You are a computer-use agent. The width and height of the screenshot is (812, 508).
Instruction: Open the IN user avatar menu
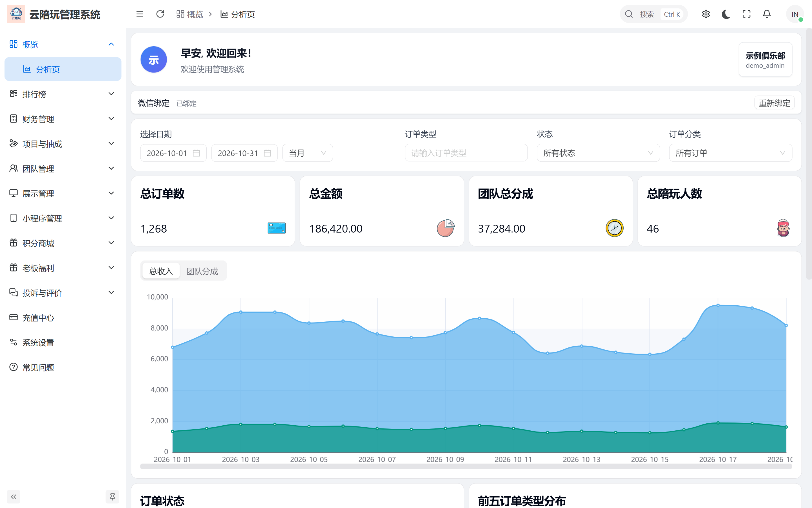click(x=795, y=14)
